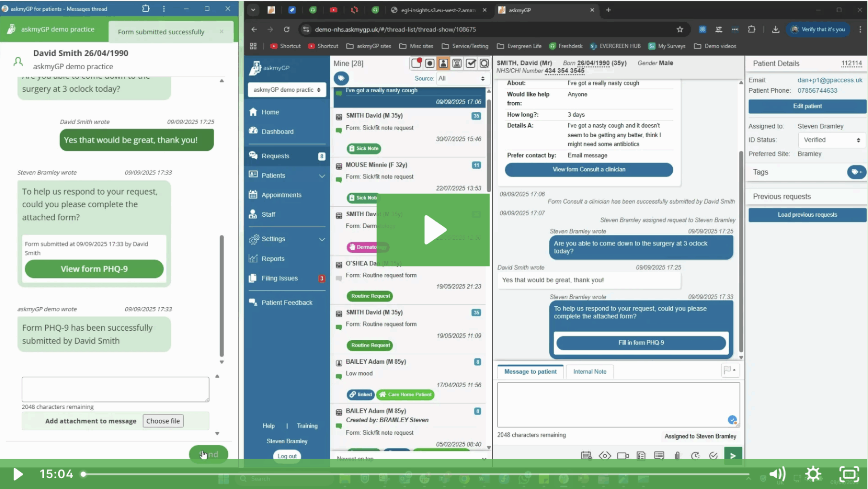Viewport: 868px width, 489px height.
Task: Open the ID Status Verified dropdown
Action: [x=831, y=140]
